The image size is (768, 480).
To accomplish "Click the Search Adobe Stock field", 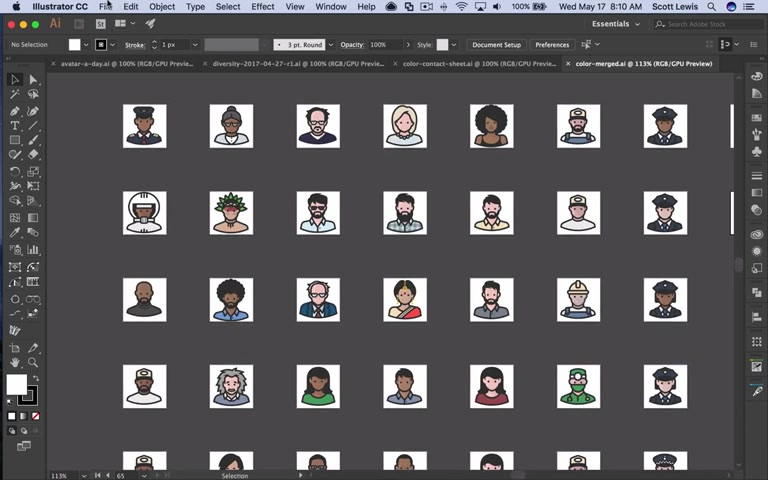I will (x=703, y=23).
